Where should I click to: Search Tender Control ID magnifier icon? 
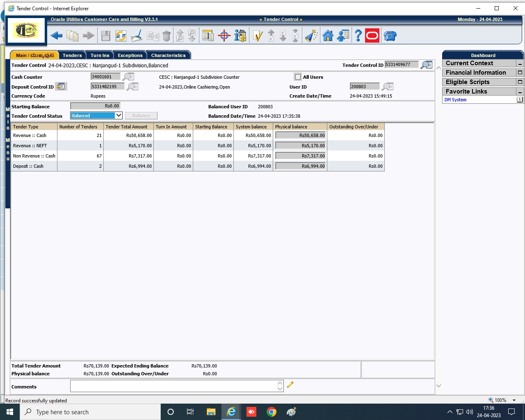click(427, 65)
